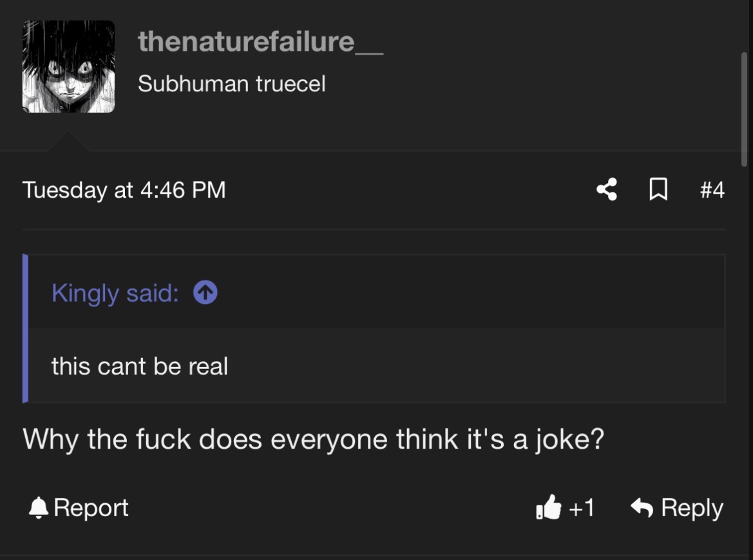Like the post with the thumbs-up icon
Image resolution: width=753 pixels, height=560 pixels.
(x=548, y=507)
